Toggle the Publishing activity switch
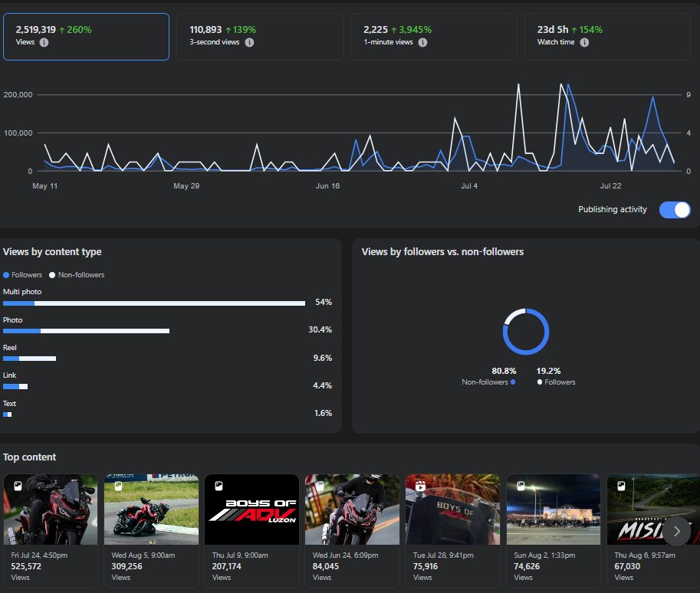The width and height of the screenshot is (700, 593). point(675,210)
